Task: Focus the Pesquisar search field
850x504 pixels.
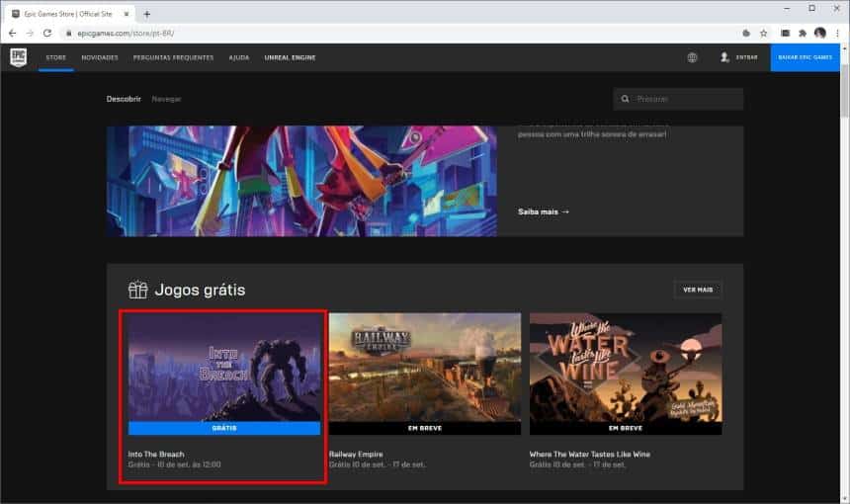Action: click(x=678, y=99)
